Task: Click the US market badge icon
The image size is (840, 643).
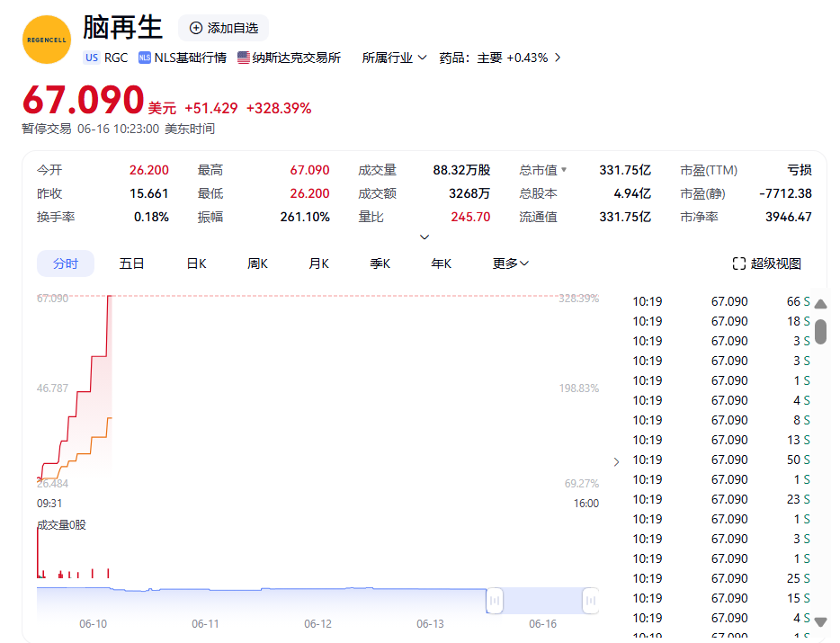Action: (x=92, y=58)
